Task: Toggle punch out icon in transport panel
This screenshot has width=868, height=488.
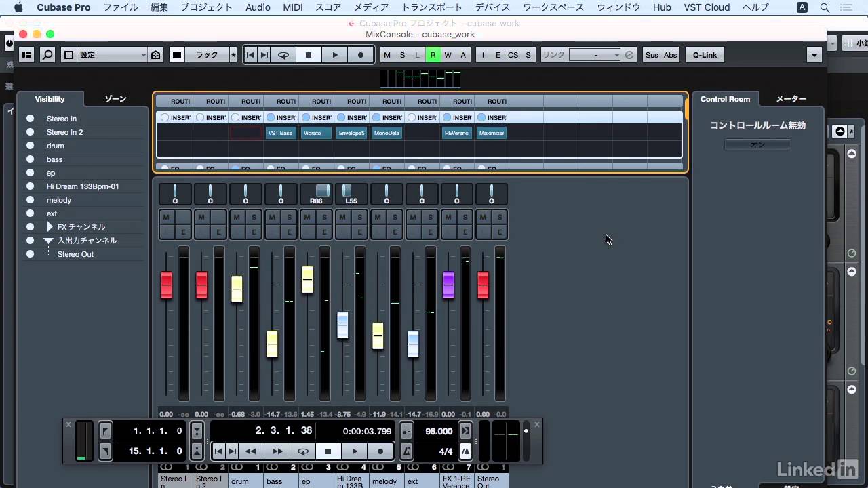Action: [x=197, y=451]
